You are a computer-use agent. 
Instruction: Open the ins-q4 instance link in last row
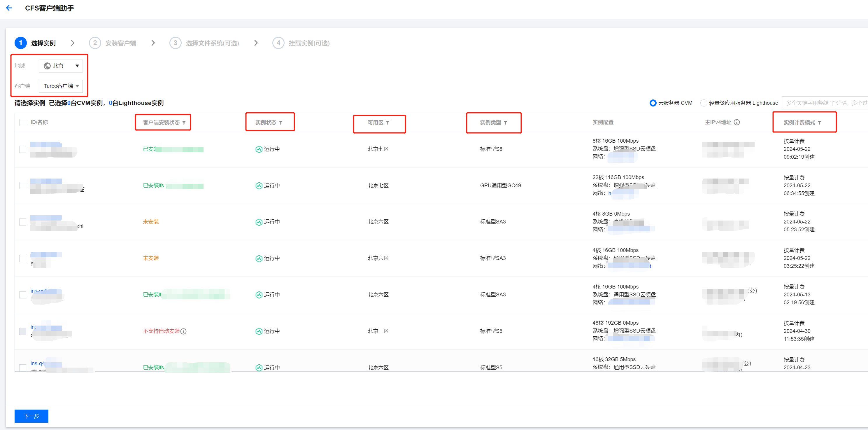(37, 363)
